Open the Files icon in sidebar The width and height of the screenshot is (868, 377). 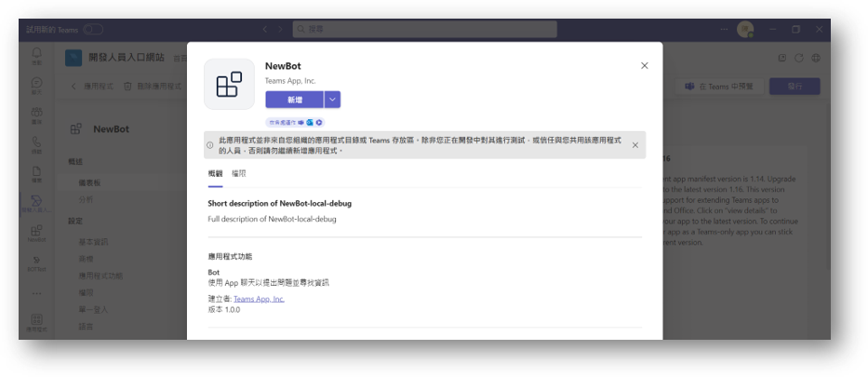pos(36,174)
